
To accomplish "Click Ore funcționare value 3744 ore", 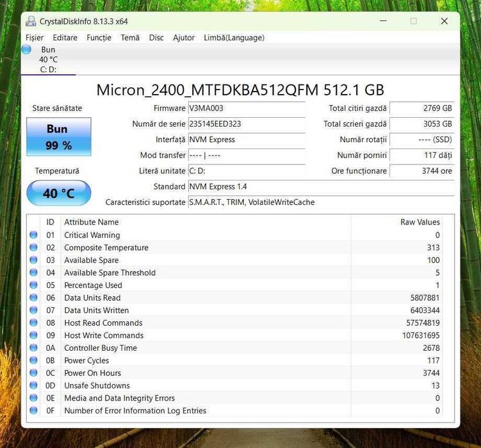I will coord(422,171).
